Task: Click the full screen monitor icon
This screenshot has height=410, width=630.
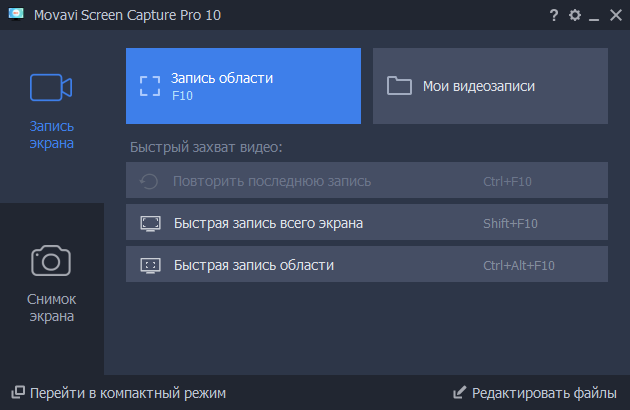Action: tap(150, 223)
